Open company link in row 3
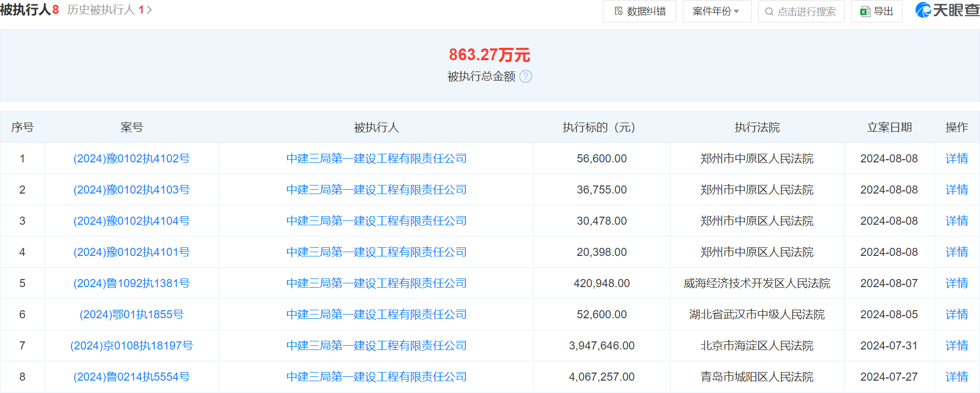This screenshot has height=393, width=980. pyautogui.click(x=376, y=221)
